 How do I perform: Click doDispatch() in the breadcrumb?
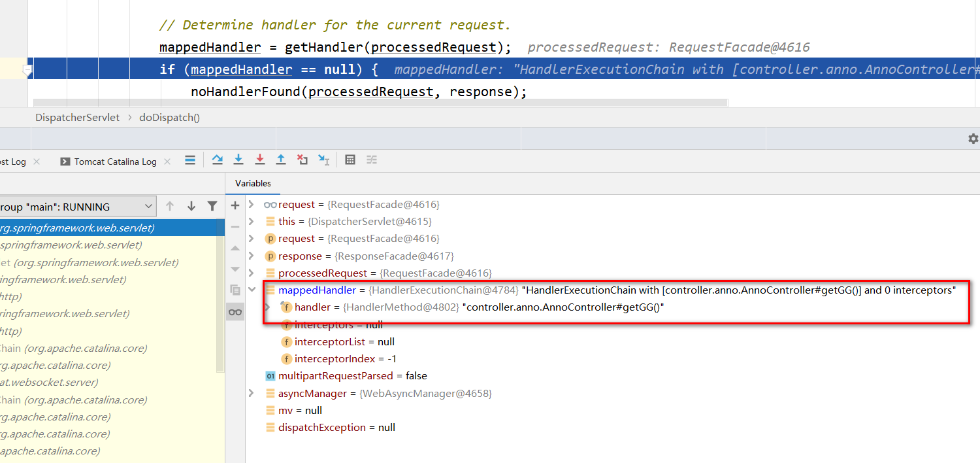[169, 118]
